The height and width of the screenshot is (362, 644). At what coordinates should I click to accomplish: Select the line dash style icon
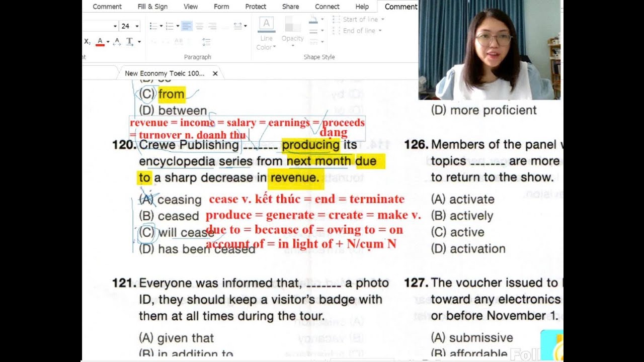(313, 42)
